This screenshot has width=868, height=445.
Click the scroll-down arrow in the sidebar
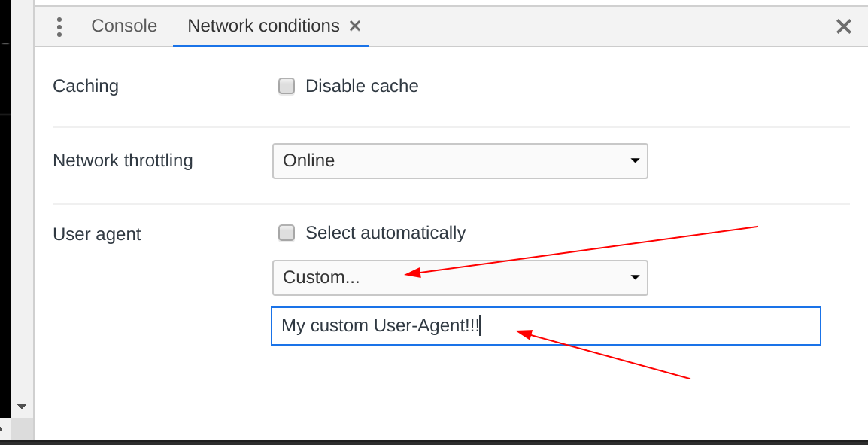click(x=21, y=406)
